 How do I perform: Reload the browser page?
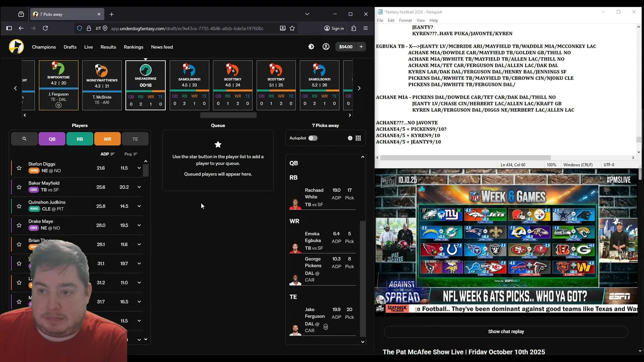45,28
